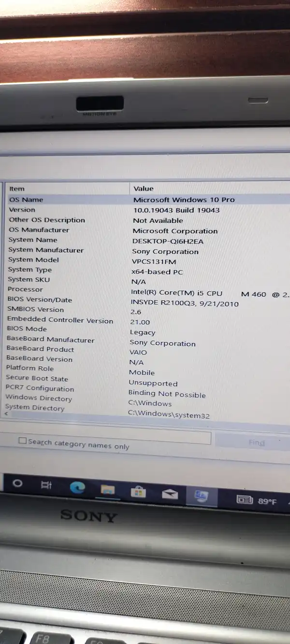290x644 pixels.
Task: Open the Mail app from taskbar
Action: click(x=170, y=494)
